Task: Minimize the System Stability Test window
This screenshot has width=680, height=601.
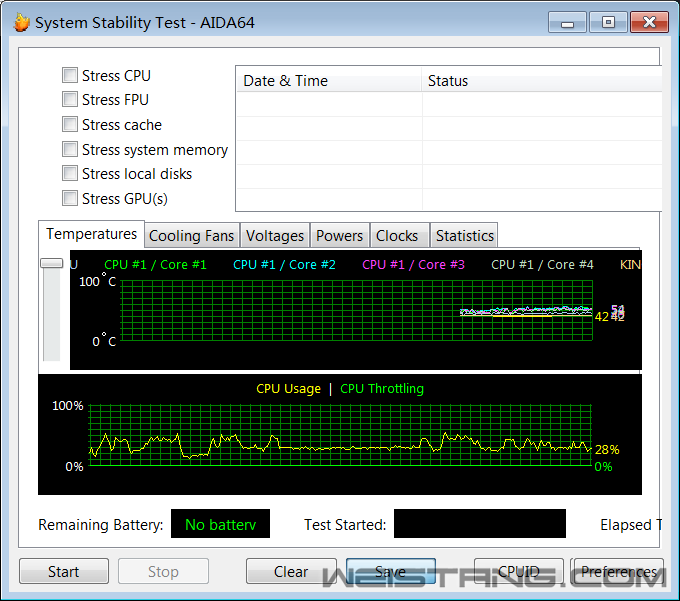Action: point(567,21)
